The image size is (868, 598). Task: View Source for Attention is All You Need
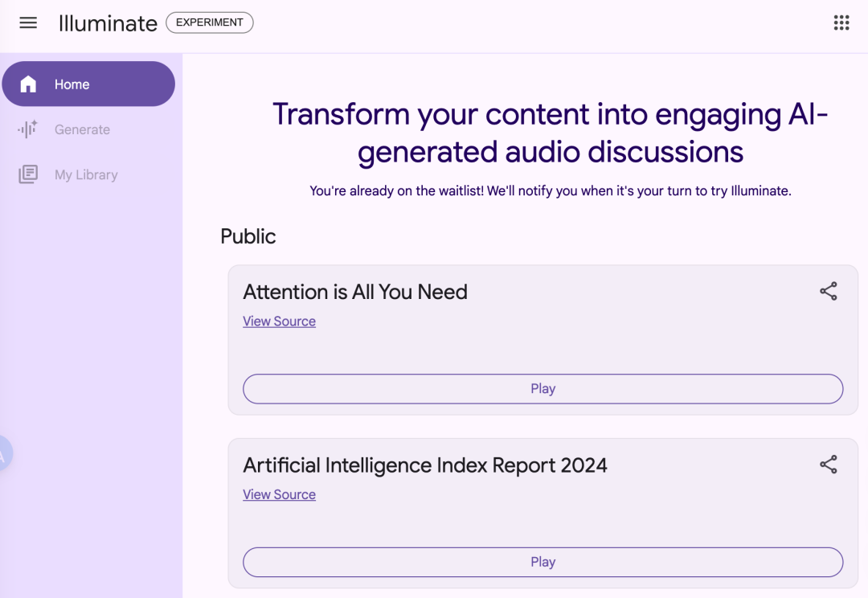pyautogui.click(x=279, y=322)
